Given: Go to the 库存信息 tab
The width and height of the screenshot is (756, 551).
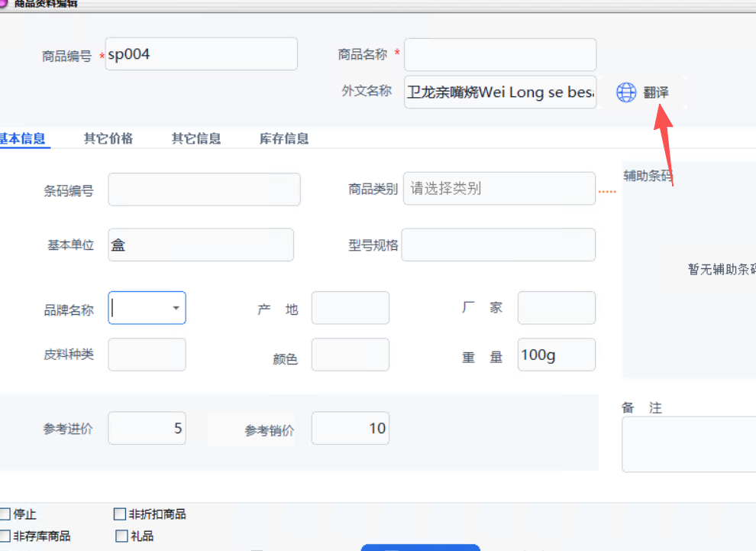Looking at the screenshot, I should tap(284, 138).
